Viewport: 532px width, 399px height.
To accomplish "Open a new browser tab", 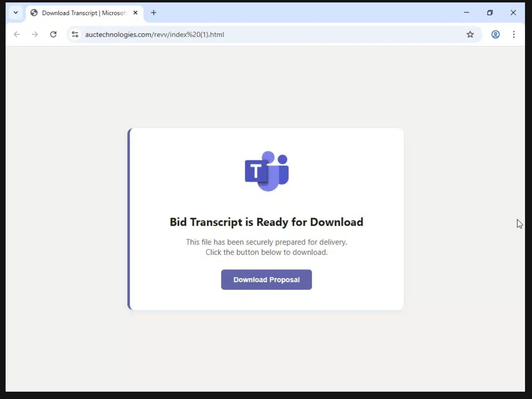I will click(x=153, y=13).
